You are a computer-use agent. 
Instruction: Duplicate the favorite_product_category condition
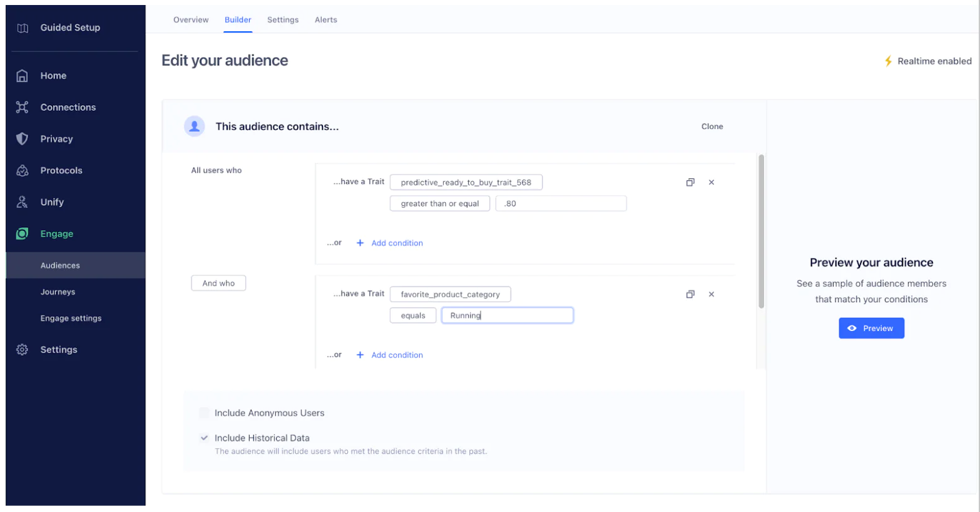[690, 294]
